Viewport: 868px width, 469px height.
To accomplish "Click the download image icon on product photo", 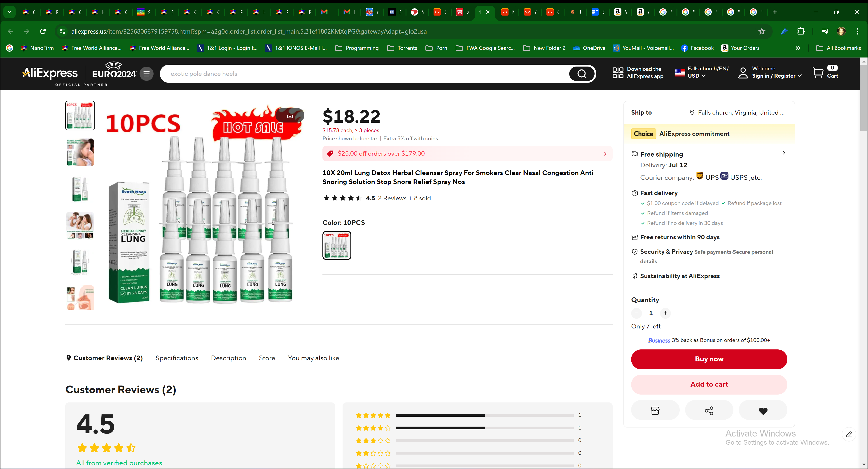I will (x=290, y=116).
